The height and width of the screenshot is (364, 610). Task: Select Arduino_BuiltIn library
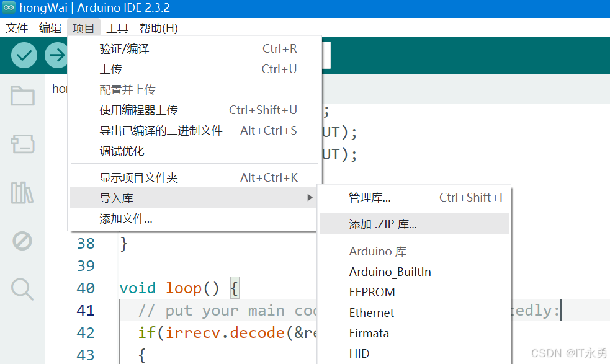point(415,272)
